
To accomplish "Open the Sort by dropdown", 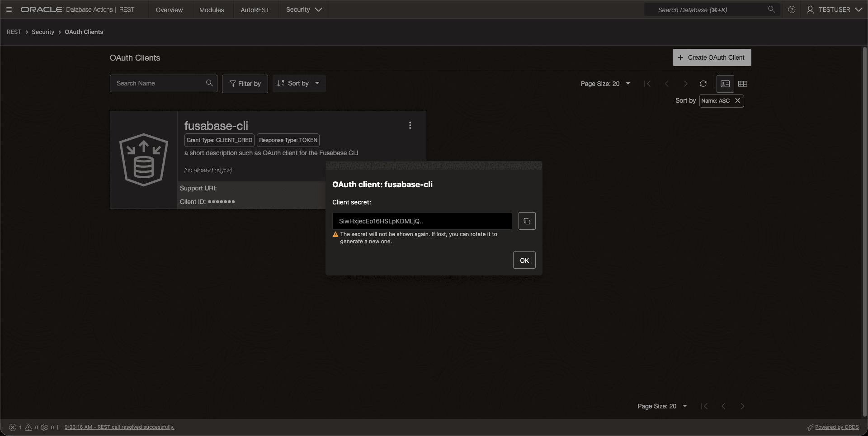I will coord(299,83).
